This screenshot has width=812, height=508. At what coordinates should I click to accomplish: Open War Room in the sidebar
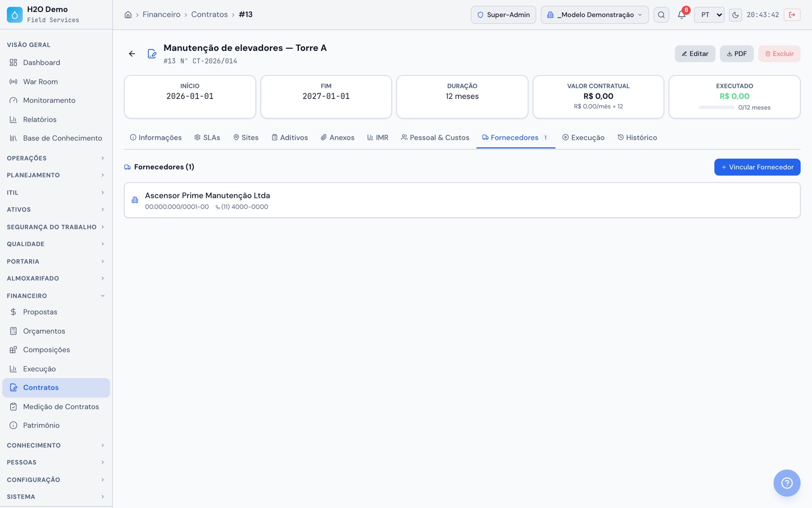tap(56, 81)
